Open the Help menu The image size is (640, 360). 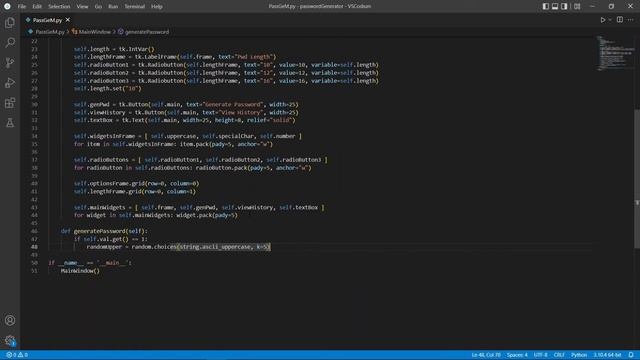(157, 7)
